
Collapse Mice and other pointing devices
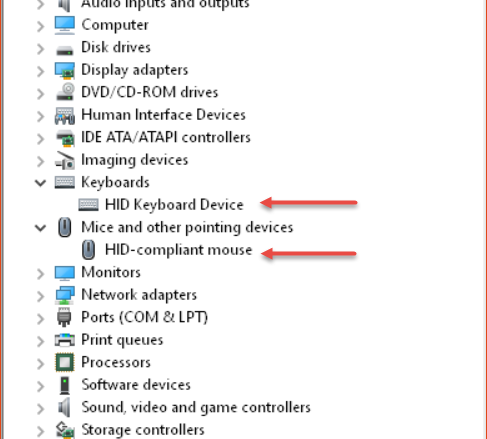tap(40, 228)
